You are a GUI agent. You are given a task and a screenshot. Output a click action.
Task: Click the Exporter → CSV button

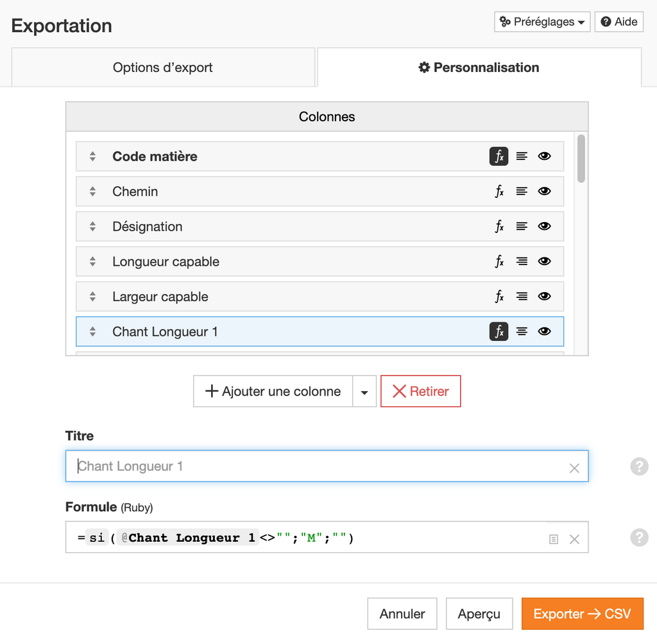click(x=583, y=614)
